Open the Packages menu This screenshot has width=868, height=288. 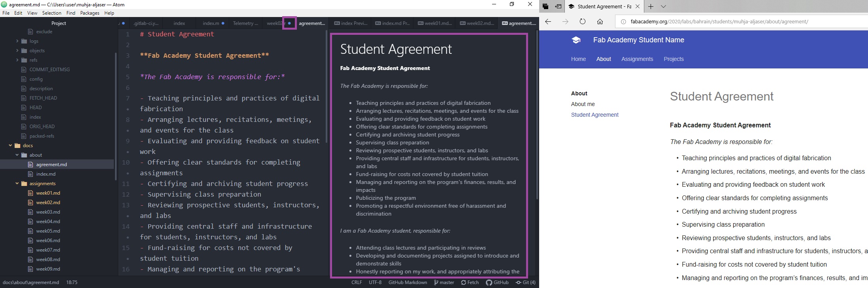click(x=90, y=13)
